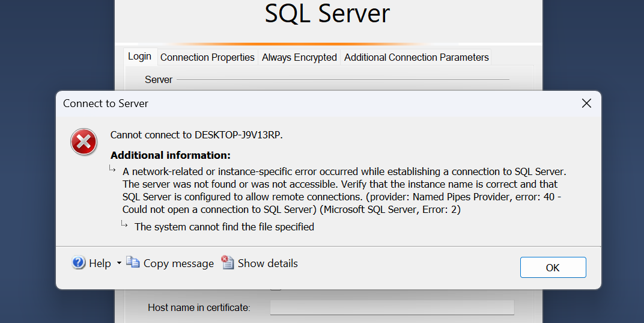Click the 'SQL Server' heading text
The image size is (644, 323).
pos(327,13)
